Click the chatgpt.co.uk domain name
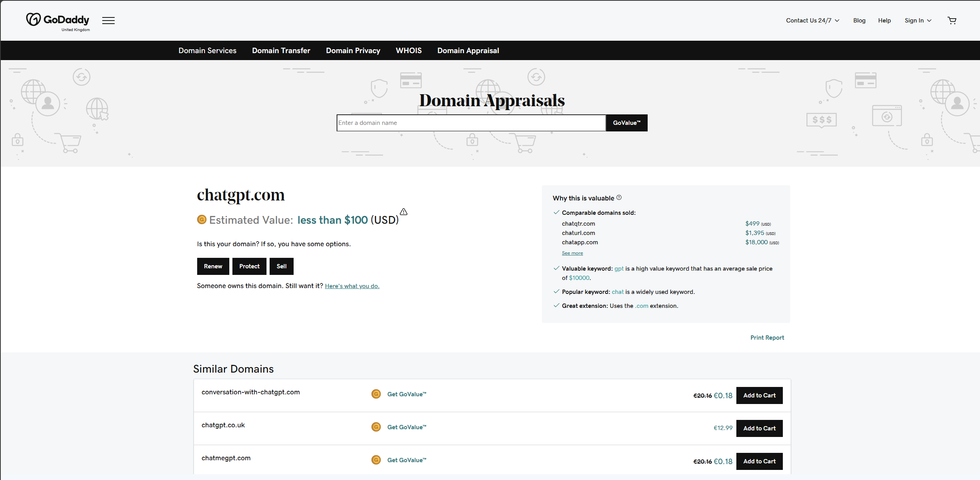This screenshot has width=980, height=480. [223, 425]
